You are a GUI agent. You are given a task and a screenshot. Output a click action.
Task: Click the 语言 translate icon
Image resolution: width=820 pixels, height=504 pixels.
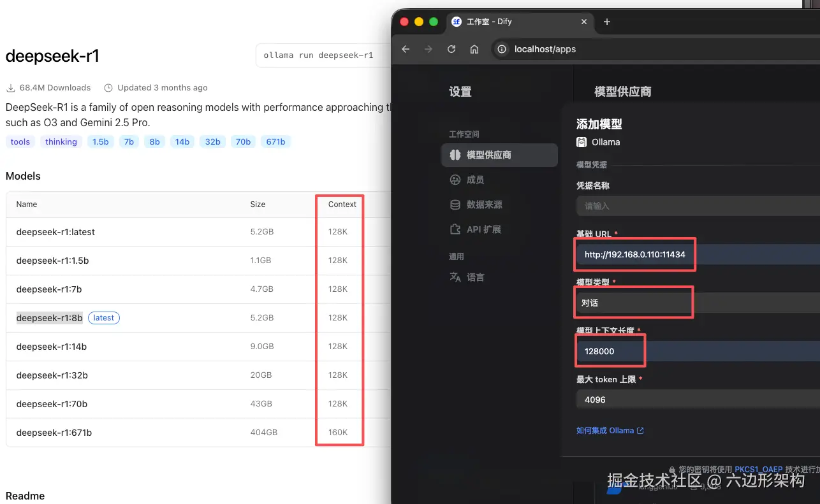pos(455,277)
